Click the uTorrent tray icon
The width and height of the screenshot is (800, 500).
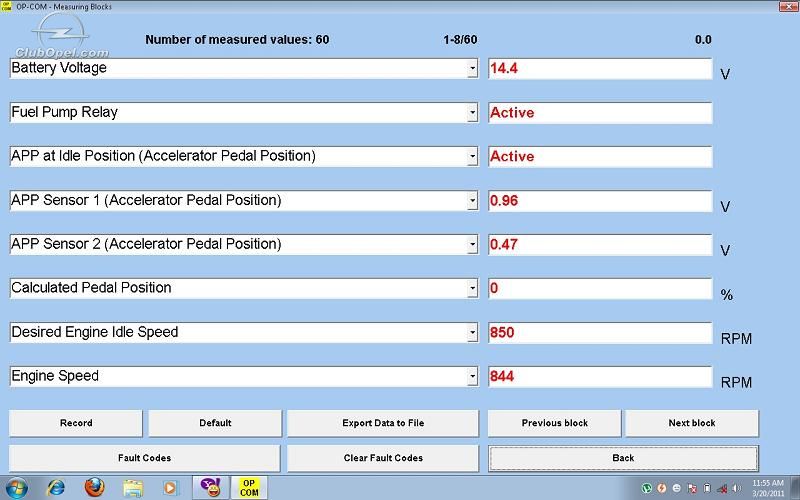647,489
